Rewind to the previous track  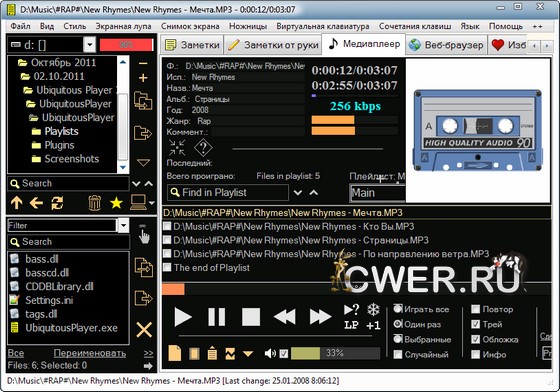284,317
